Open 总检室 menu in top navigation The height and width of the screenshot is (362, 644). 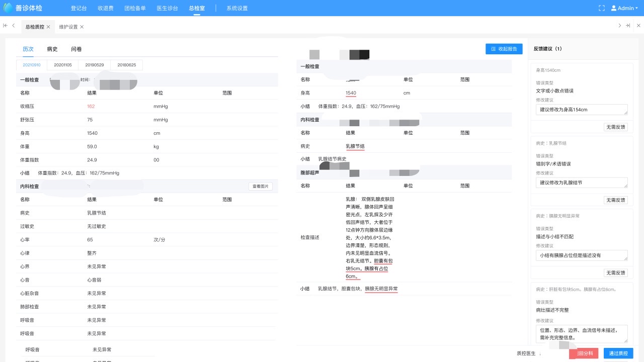tap(197, 8)
